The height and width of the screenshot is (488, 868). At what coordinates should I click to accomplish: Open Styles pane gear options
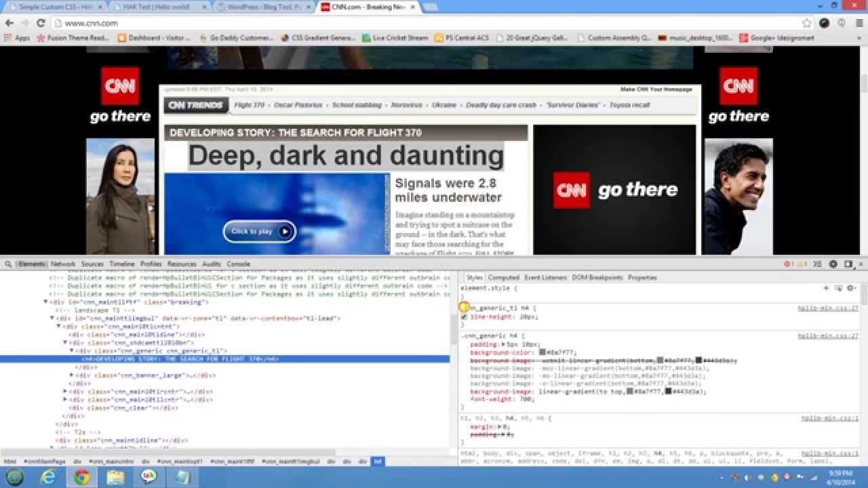[x=851, y=288]
